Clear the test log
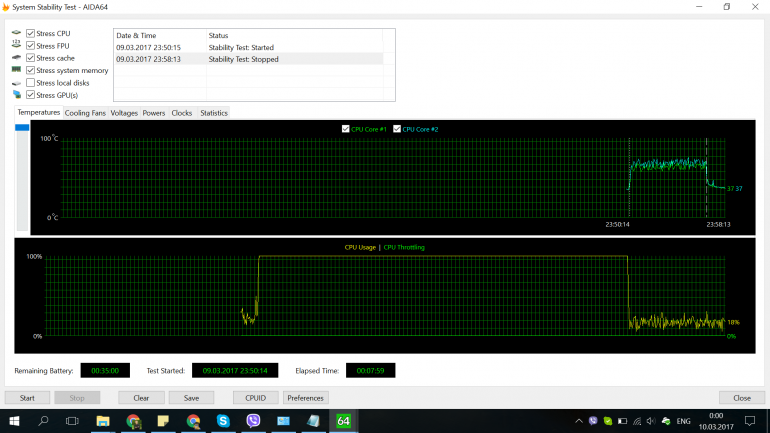 (x=141, y=398)
